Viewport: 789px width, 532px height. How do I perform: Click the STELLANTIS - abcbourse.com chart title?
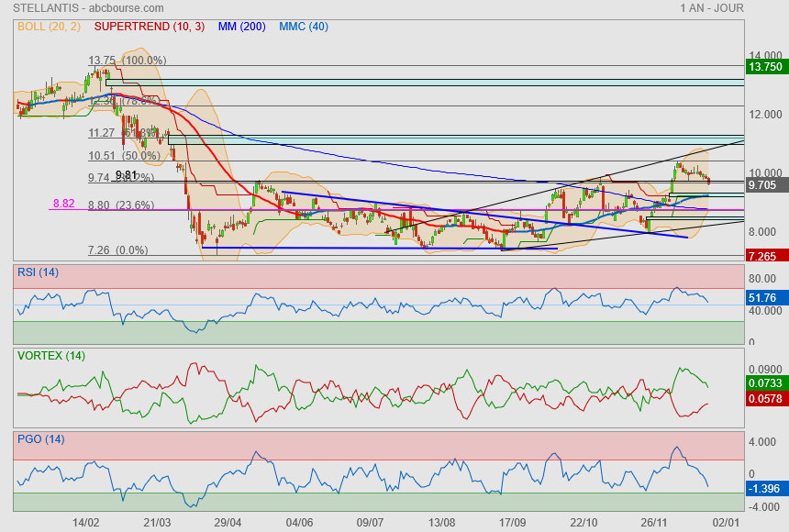[x=88, y=8]
